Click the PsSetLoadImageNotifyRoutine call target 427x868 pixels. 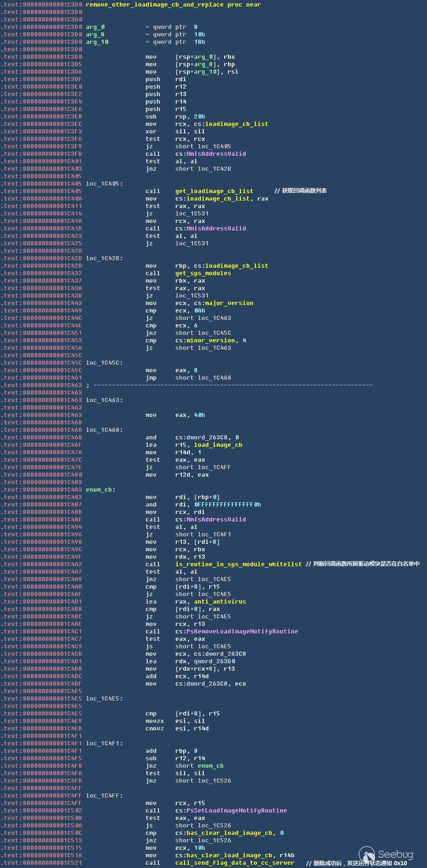point(237,811)
